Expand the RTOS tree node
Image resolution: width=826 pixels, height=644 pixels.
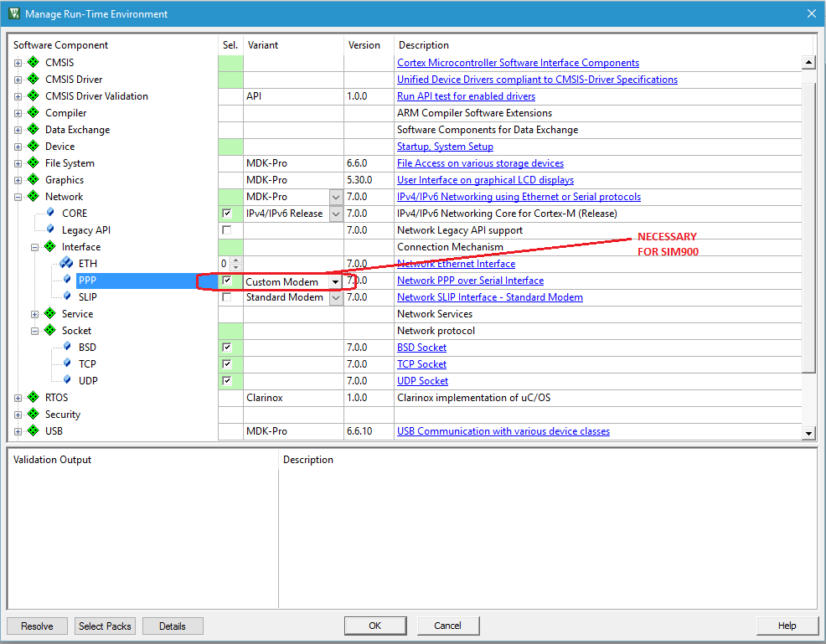point(18,398)
